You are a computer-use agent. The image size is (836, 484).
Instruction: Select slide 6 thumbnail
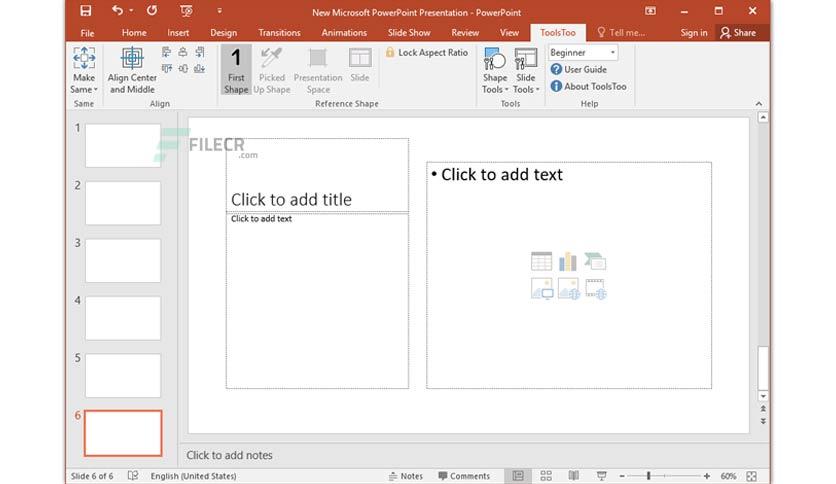click(123, 433)
